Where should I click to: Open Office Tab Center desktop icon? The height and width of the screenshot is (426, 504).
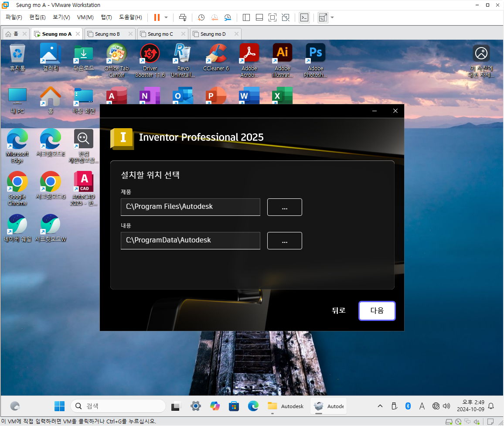point(117,61)
